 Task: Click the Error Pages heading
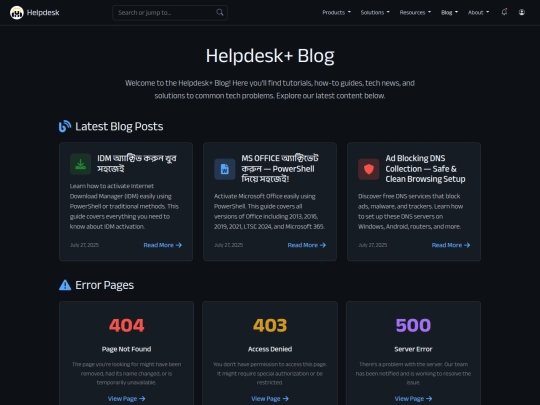point(104,285)
